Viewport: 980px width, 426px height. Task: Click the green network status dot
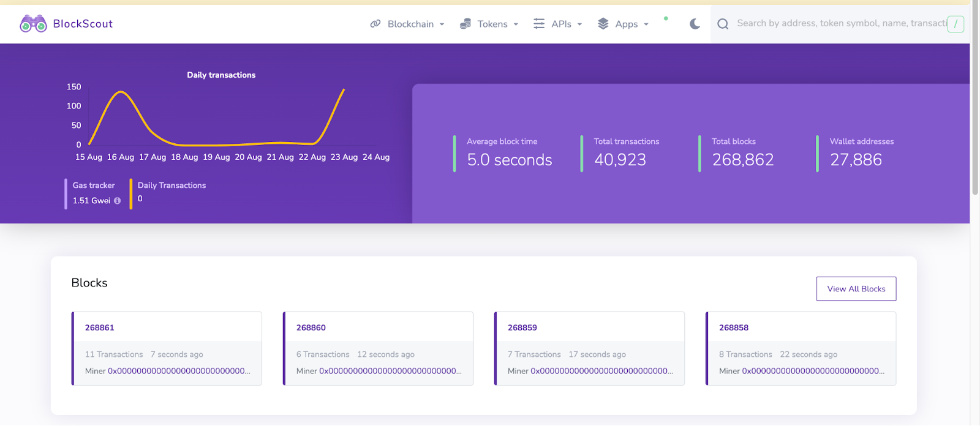tap(666, 18)
